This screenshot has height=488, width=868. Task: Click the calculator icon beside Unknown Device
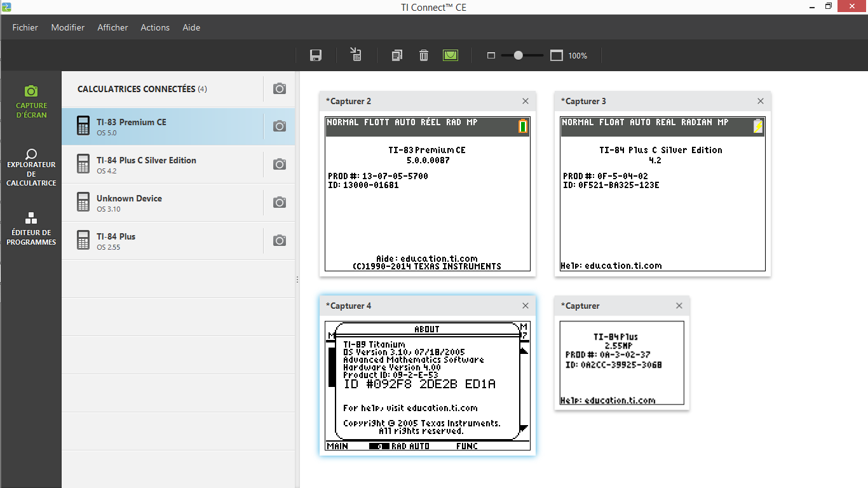83,202
